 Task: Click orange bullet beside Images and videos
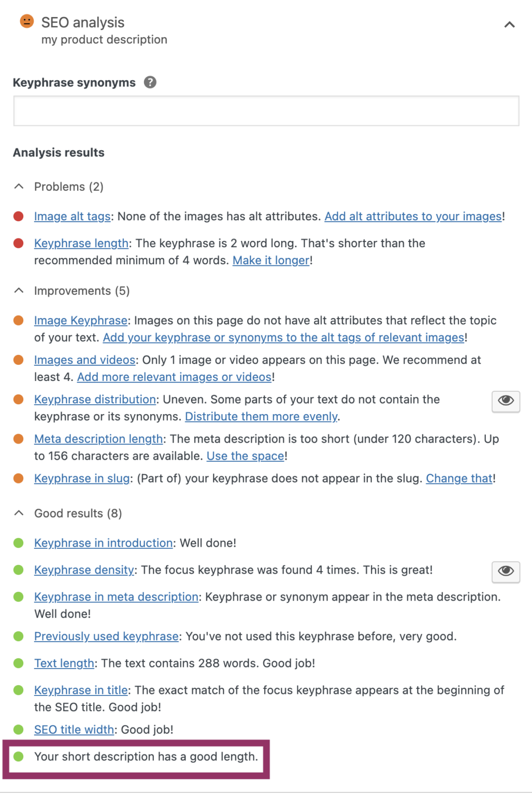[x=19, y=360]
